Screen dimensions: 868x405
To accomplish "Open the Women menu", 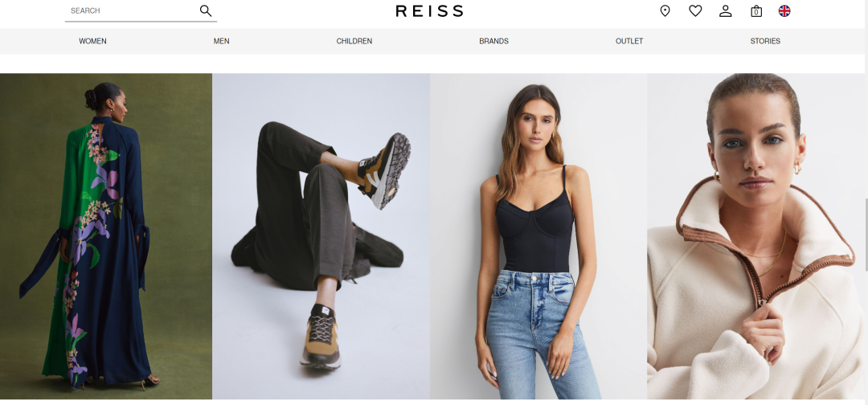I will click(92, 41).
